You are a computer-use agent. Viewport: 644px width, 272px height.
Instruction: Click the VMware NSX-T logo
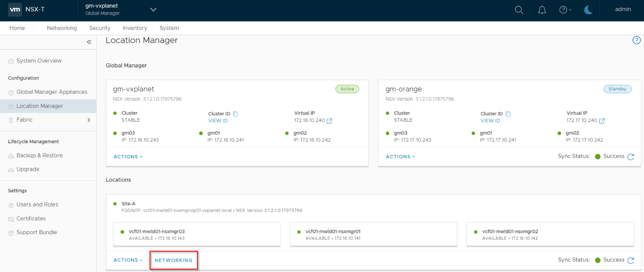(27, 10)
